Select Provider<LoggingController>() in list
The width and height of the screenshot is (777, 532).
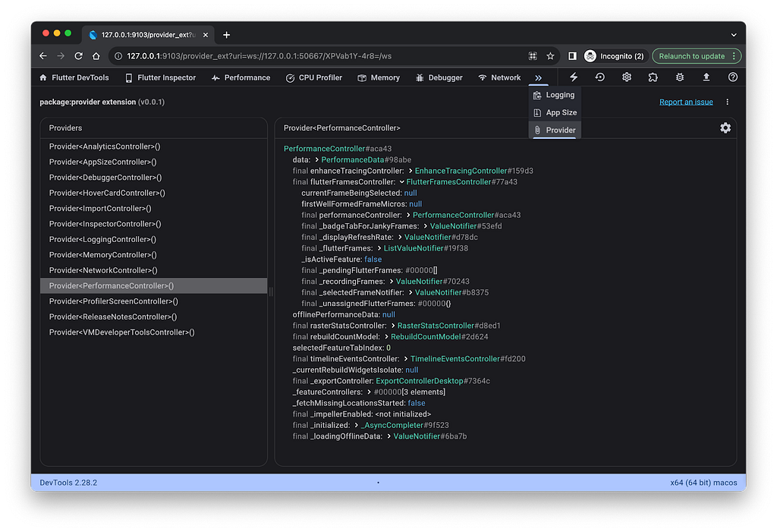pyautogui.click(x=153, y=239)
